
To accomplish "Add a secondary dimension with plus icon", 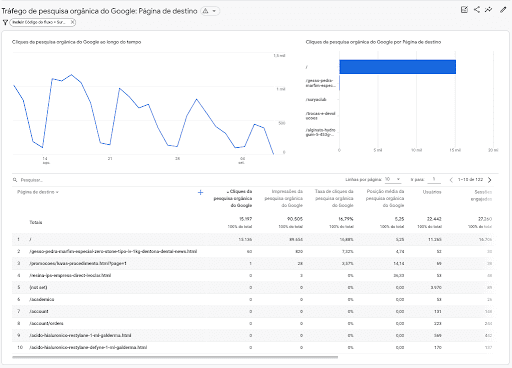I will tap(200, 192).
